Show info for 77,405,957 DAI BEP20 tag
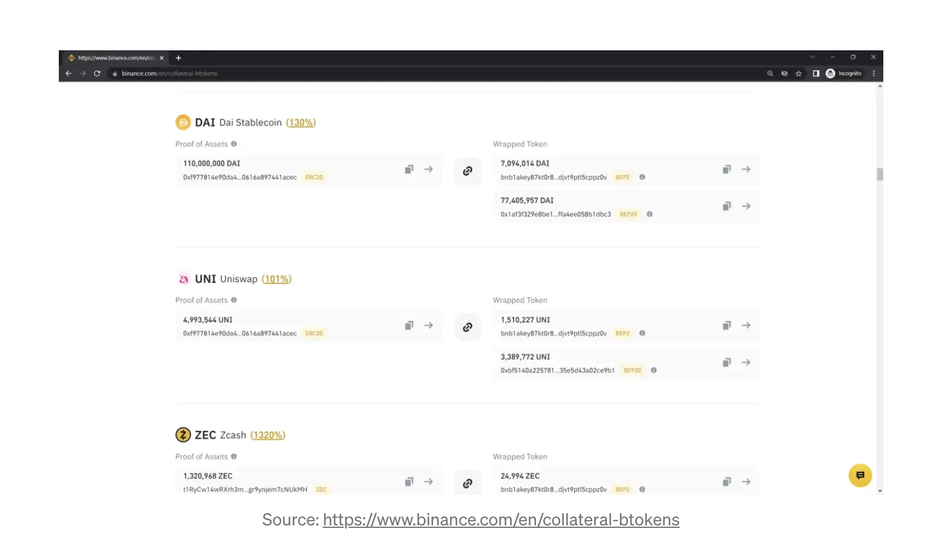This screenshot has height=560, width=930. [x=649, y=215]
